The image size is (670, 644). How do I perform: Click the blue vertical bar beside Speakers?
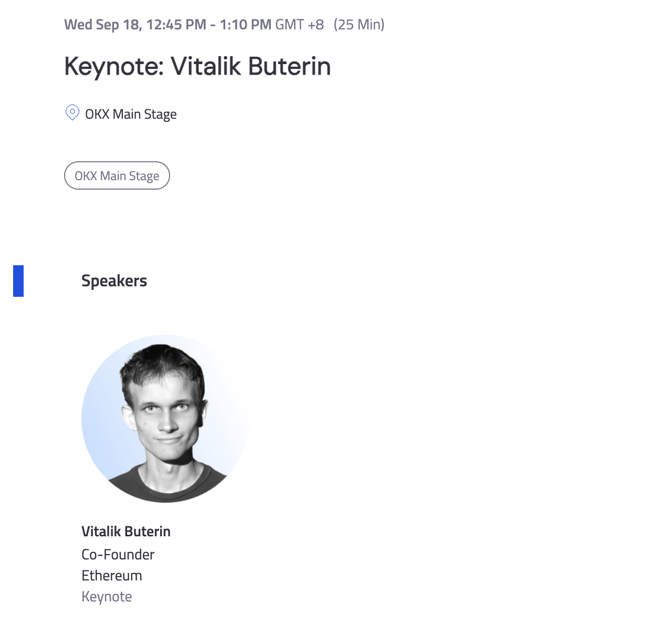pos(18,281)
